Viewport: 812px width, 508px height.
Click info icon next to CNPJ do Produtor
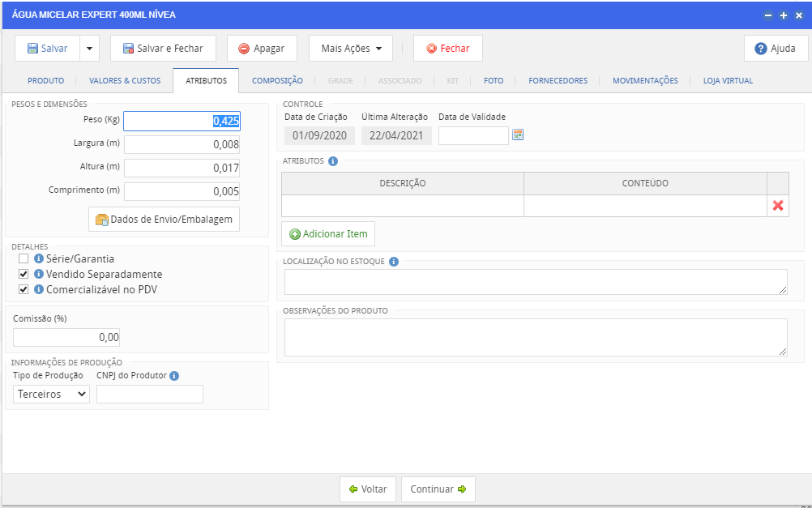(174, 376)
